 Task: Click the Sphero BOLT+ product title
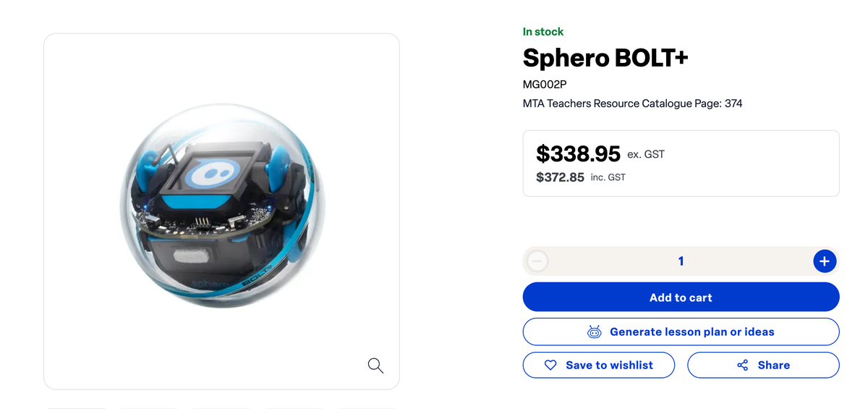tap(605, 58)
